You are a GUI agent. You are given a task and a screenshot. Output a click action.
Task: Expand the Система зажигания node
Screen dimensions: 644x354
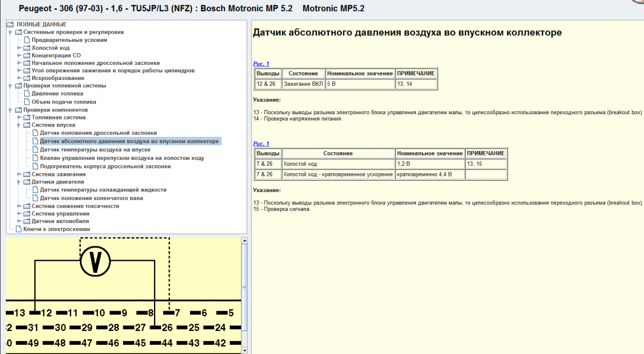tap(18, 174)
